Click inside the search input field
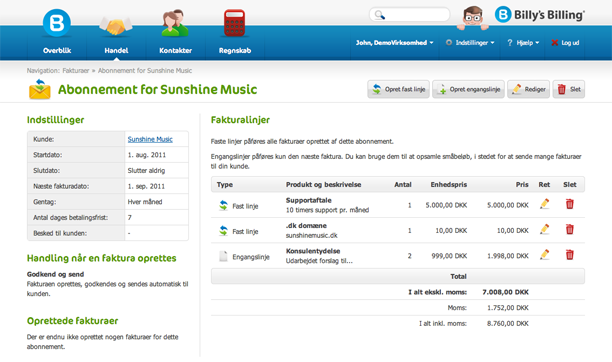The width and height of the screenshot is (612, 362). [410, 15]
